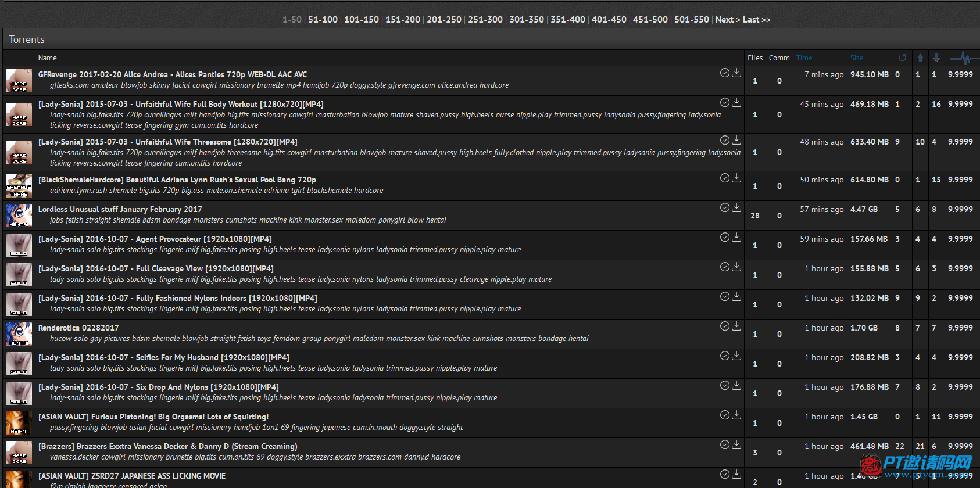Click download icon on the 1.45 GB ASIAN VAULT row
980x488 pixels.
[736, 415]
